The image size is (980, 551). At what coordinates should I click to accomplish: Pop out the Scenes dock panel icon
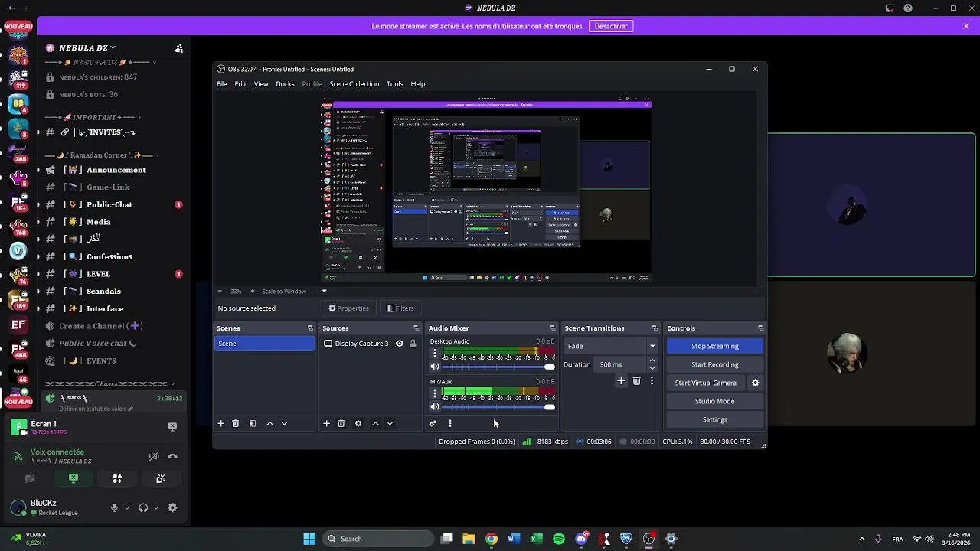click(310, 328)
